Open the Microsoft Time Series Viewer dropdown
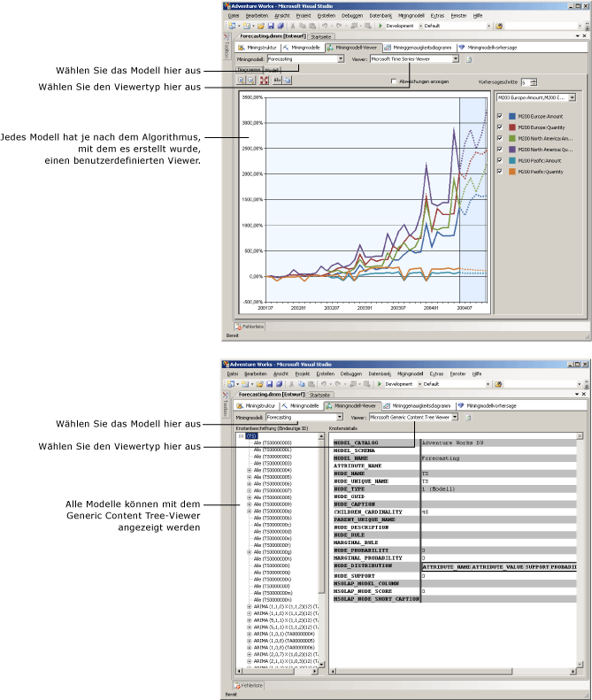 tap(456, 59)
